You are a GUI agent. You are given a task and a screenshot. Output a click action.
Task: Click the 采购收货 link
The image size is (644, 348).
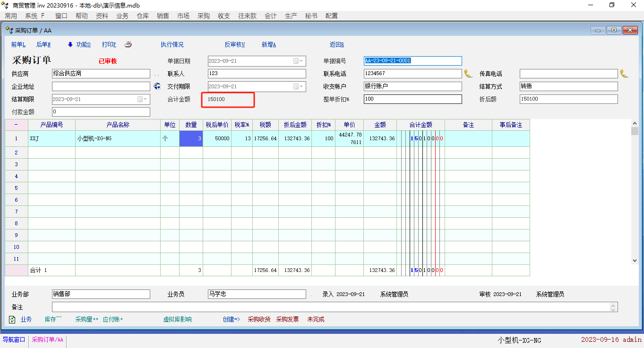pyautogui.click(x=259, y=320)
